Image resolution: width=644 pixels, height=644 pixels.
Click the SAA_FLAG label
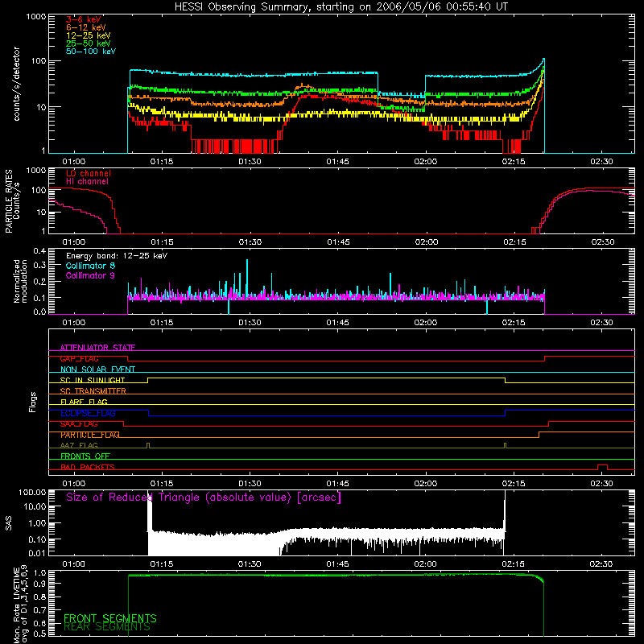79,424
